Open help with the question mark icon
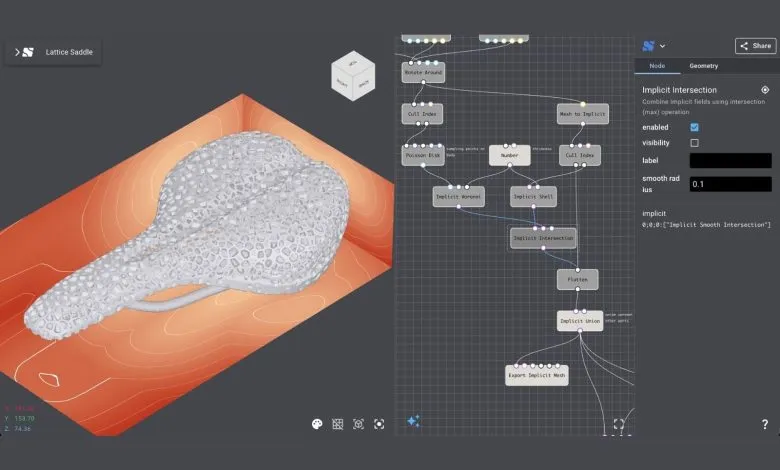The image size is (780, 470). coord(765,425)
